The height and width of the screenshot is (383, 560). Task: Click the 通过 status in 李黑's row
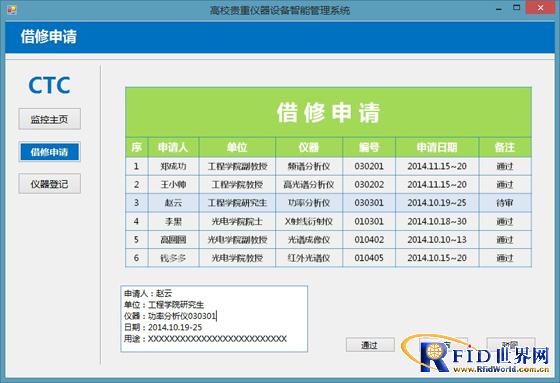point(505,221)
